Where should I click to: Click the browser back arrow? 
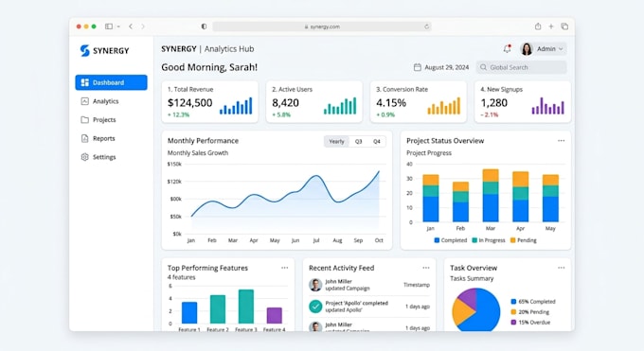tap(131, 26)
